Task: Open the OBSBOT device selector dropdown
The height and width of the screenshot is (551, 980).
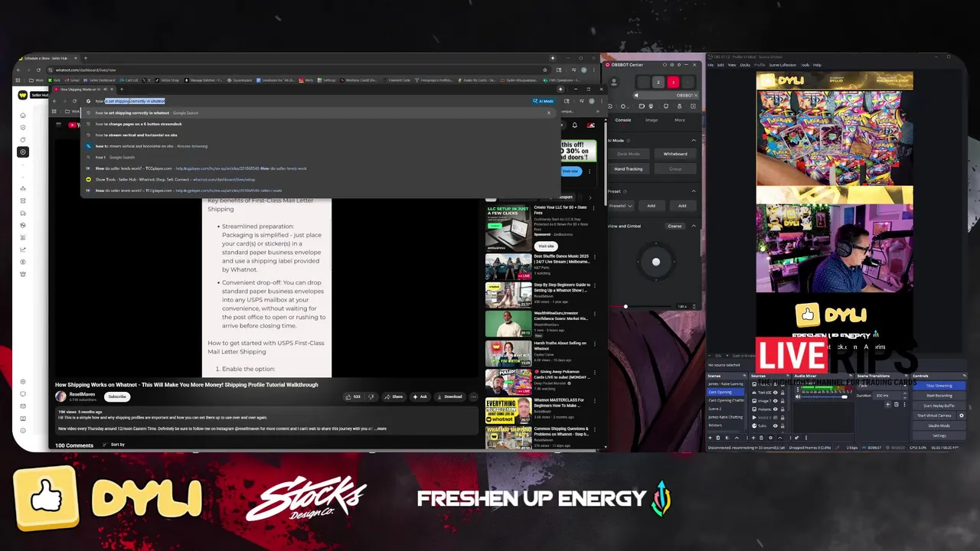Action: 666,95
